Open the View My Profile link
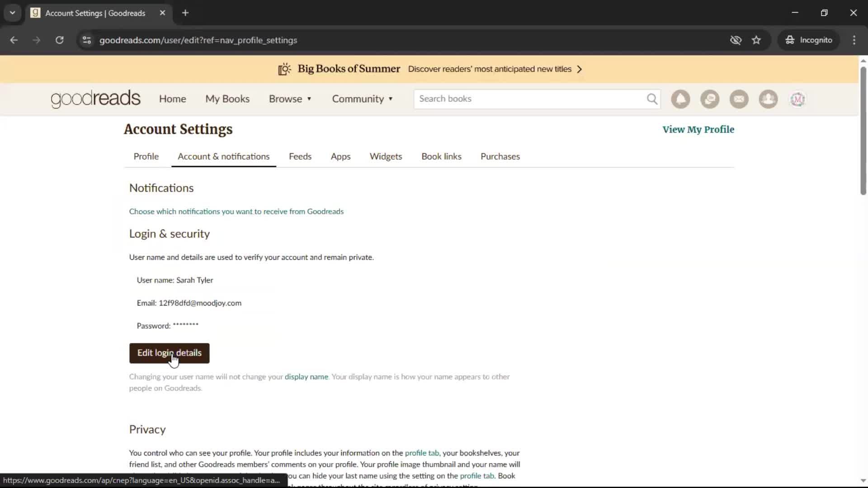The height and width of the screenshot is (488, 868). pos(698,130)
